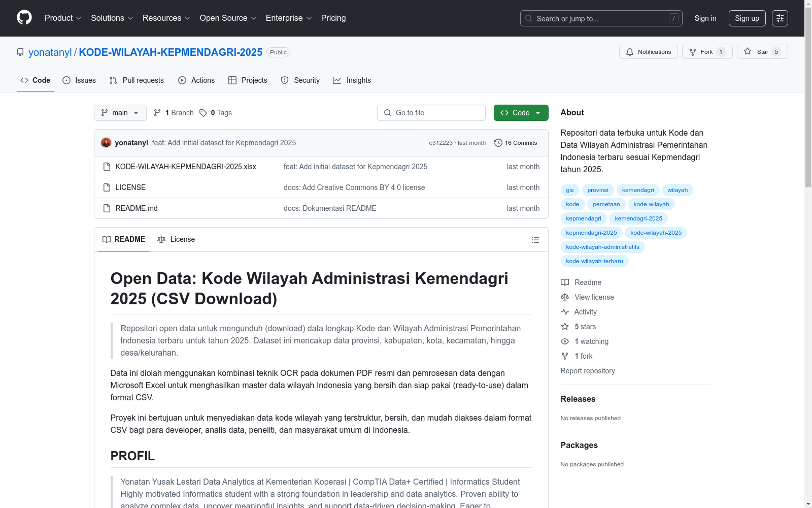The width and height of the screenshot is (812, 508).
Task: Click the history clock icon beside 16 Commits
Action: point(498,143)
